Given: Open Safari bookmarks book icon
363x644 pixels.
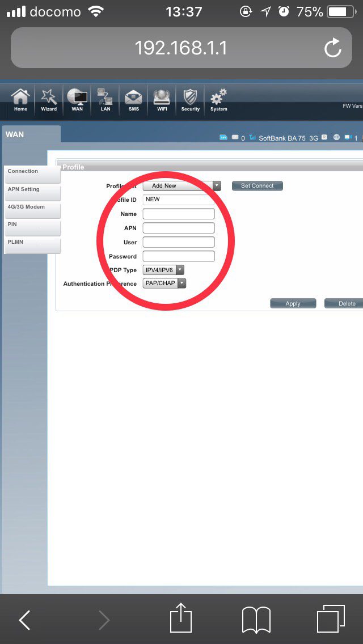Looking at the screenshot, I should [256, 619].
